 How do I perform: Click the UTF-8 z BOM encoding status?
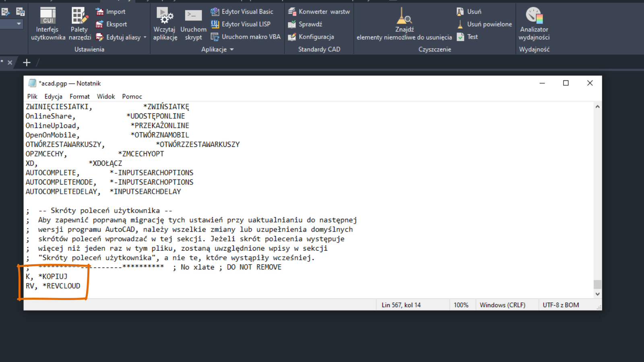(561, 305)
